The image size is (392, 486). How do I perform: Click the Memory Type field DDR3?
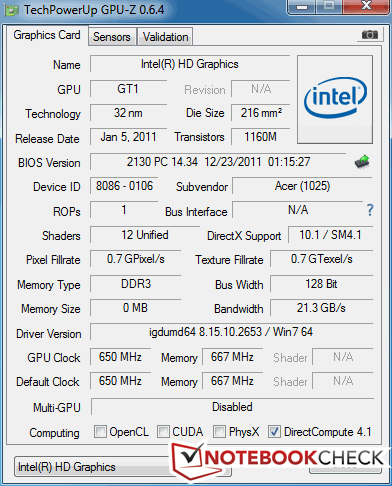(x=136, y=284)
